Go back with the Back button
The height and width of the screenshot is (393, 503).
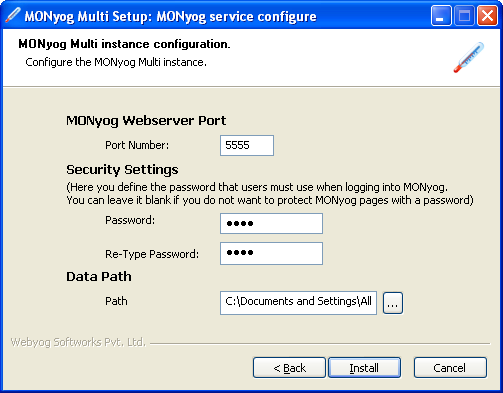click(x=289, y=368)
